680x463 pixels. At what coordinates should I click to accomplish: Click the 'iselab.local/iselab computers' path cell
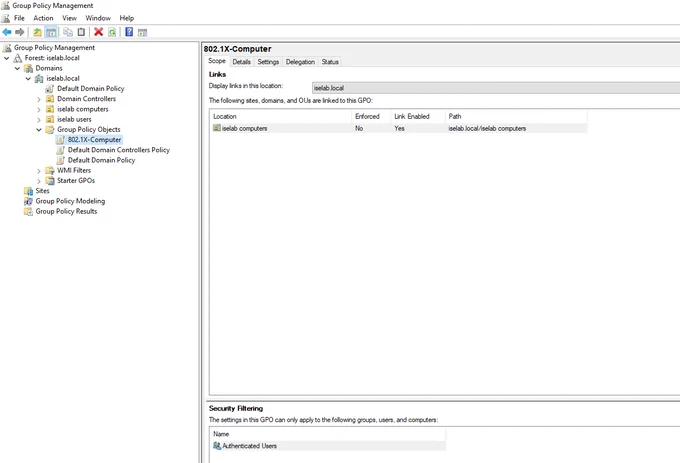point(487,128)
